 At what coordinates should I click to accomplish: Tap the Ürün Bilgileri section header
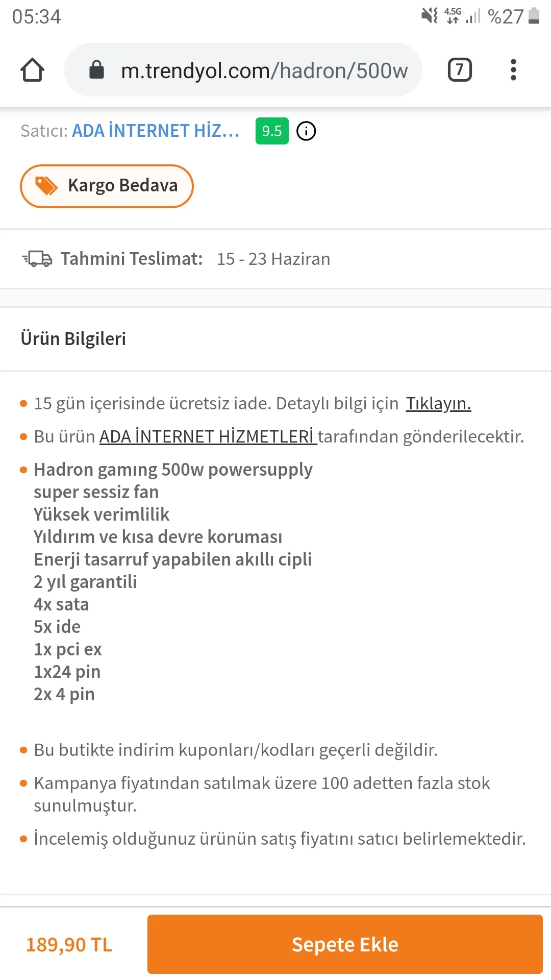tap(73, 339)
